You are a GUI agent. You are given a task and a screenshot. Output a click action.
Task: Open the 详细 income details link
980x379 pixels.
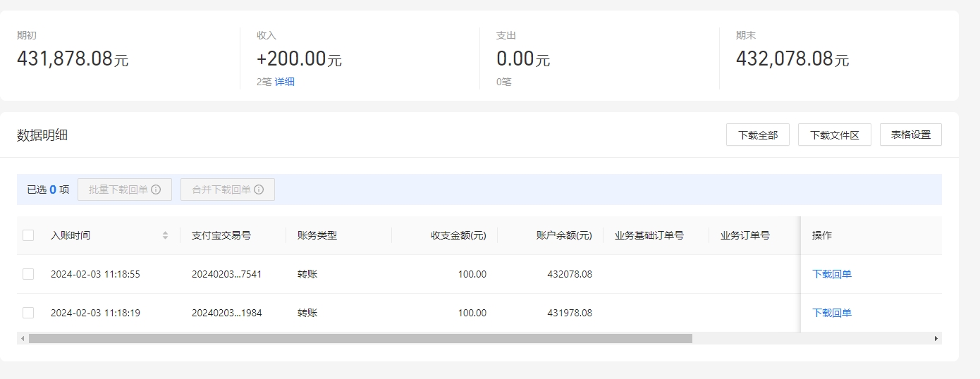pyautogui.click(x=285, y=82)
